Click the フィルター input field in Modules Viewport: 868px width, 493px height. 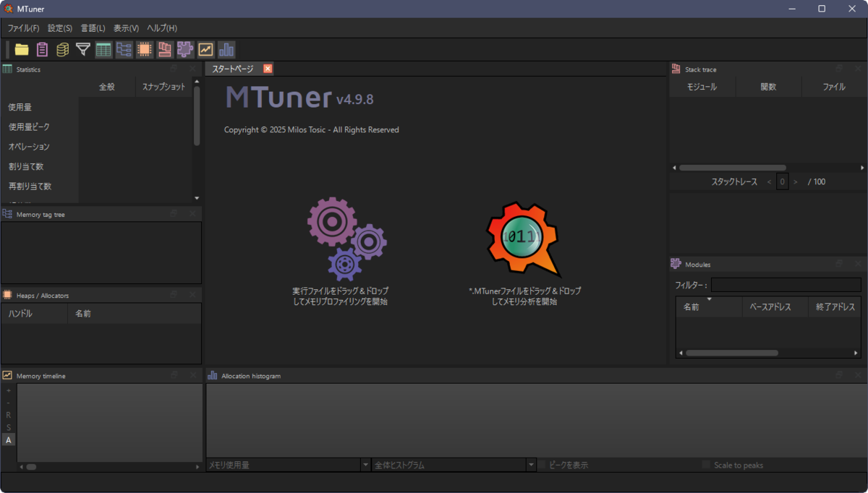tap(786, 285)
